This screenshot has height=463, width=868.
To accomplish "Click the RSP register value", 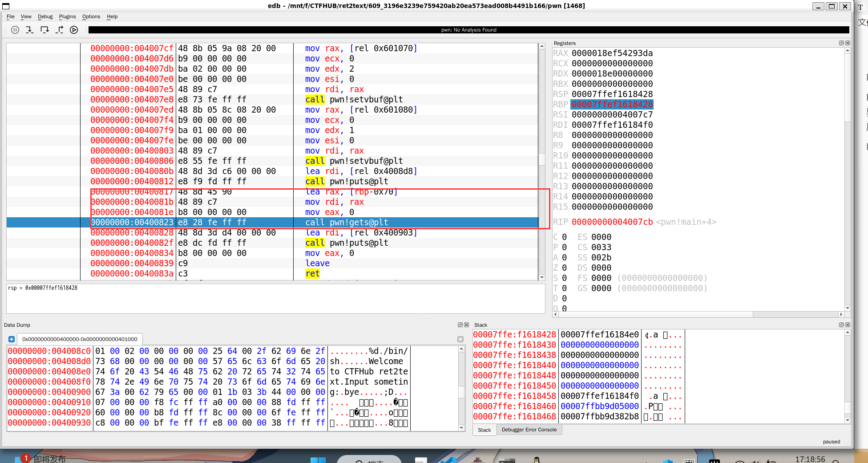I will [612, 94].
